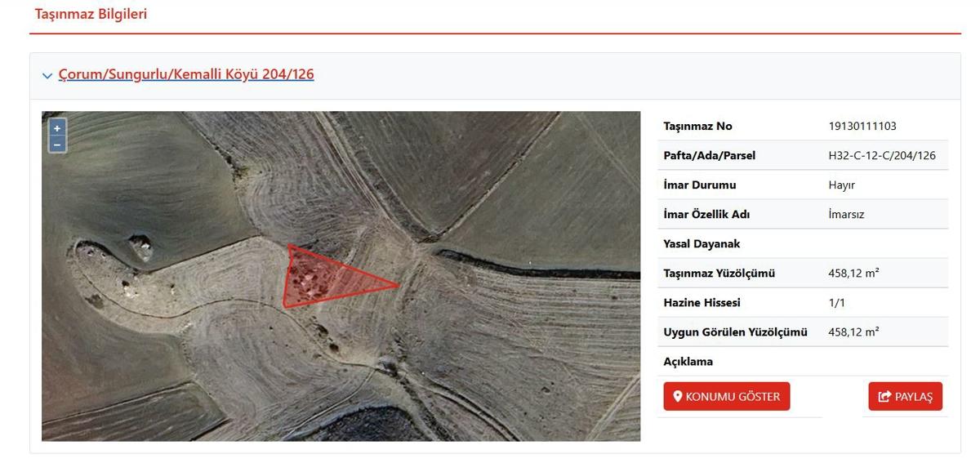This screenshot has height=463, width=980.
Task: Select the İmarsız zoning value
Action: (x=846, y=214)
